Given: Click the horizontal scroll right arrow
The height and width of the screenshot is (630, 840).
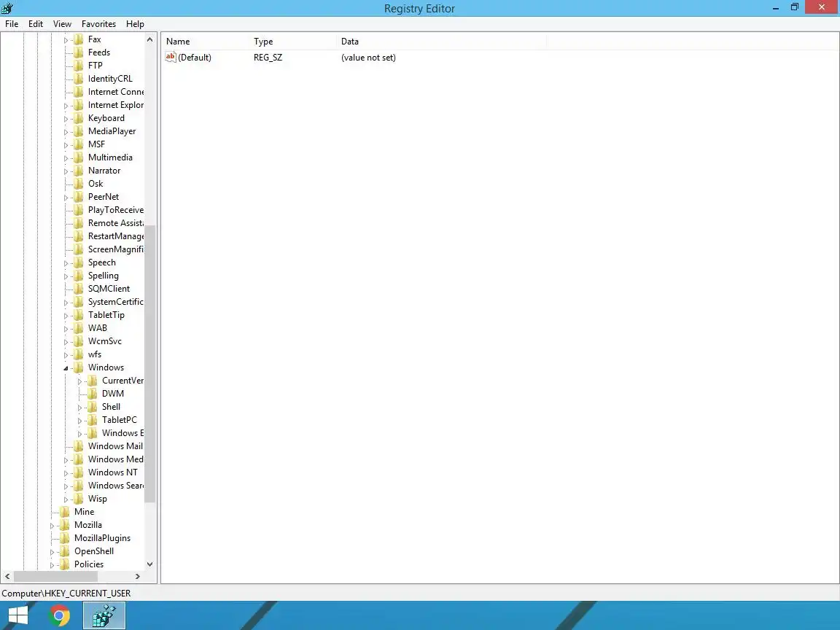Looking at the screenshot, I should (x=138, y=577).
